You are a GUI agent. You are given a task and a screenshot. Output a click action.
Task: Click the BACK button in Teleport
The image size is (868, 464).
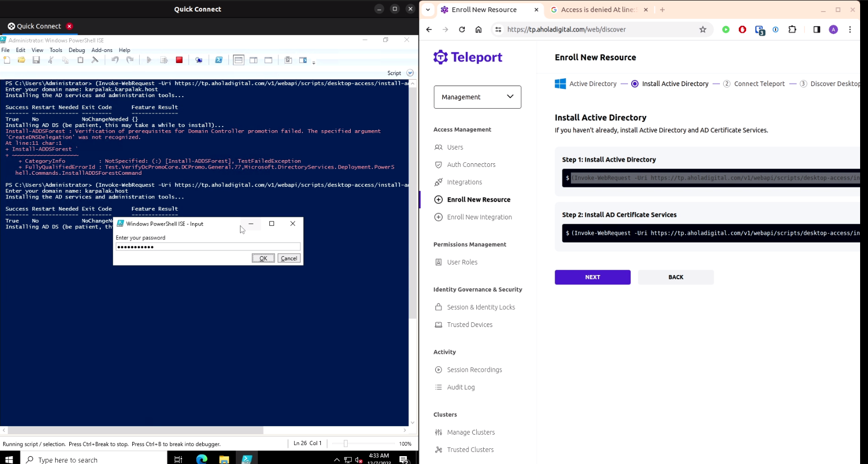pyautogui.click(x=676, y=277)
